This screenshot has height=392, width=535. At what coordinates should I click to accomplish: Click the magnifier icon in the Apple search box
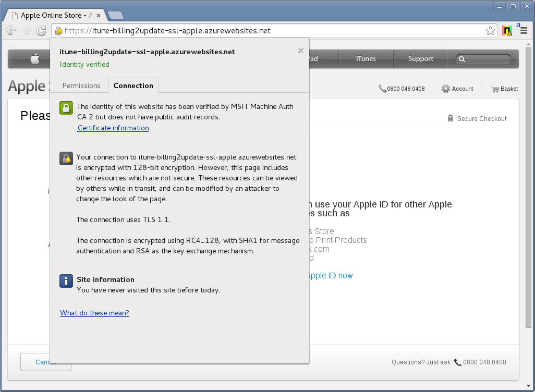462,59
